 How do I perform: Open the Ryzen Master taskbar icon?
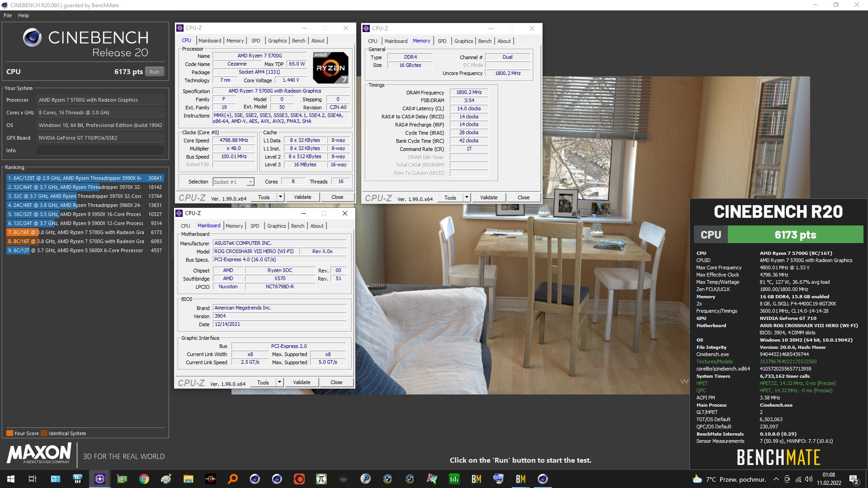(x=210, y=479)
